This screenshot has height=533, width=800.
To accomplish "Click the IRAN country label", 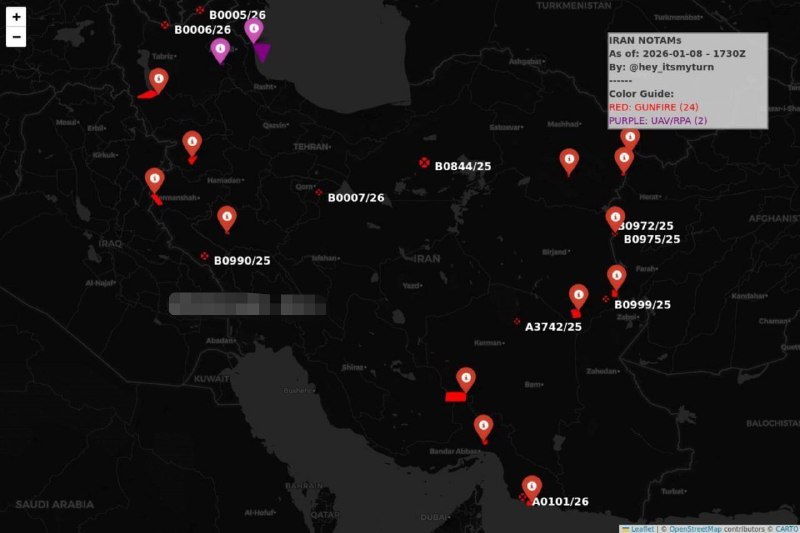I will pyautogui.click(x=427, y=259).
